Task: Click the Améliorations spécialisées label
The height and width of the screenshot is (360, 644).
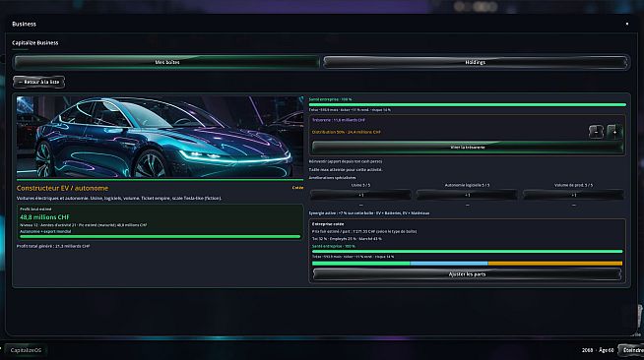Action: (332, 177)
